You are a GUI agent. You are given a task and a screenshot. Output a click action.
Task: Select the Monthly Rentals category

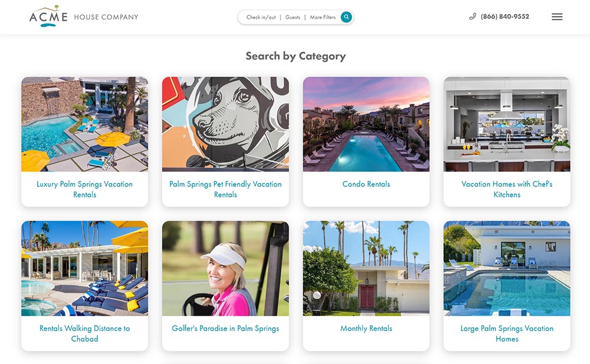coord(366,328)
